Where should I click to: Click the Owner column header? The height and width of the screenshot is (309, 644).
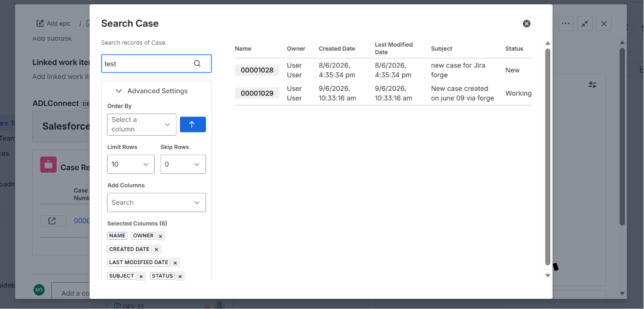tap(296, 48)
